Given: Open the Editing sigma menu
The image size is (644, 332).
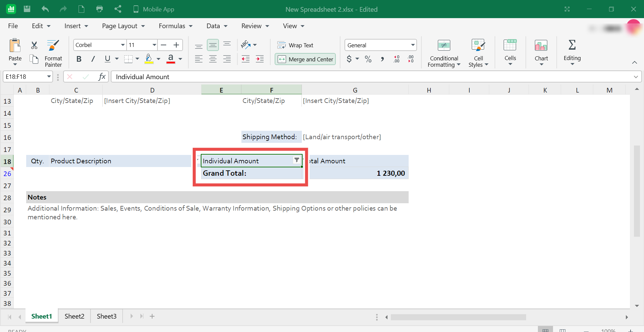Looking at the screenshot, I should pyautogui.click(x=572, y=53).
